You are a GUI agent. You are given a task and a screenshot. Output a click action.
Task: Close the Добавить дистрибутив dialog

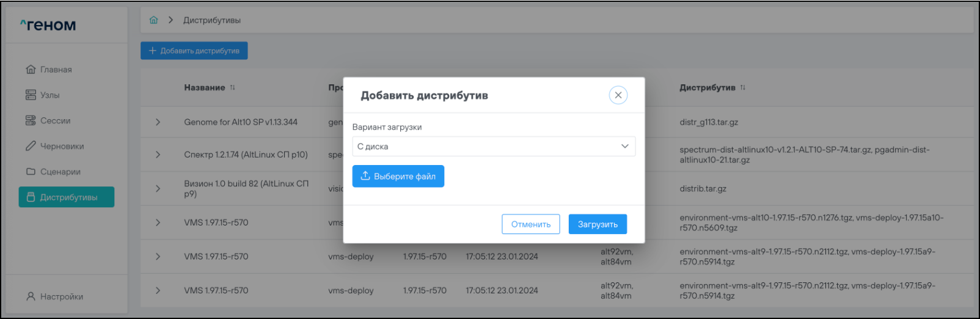coord(618,95)
